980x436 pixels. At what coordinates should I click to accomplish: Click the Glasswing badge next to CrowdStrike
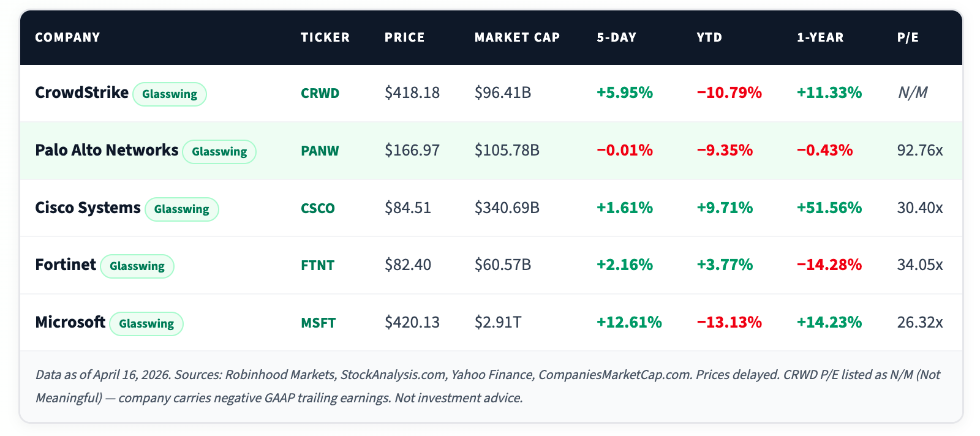(170, 94)
